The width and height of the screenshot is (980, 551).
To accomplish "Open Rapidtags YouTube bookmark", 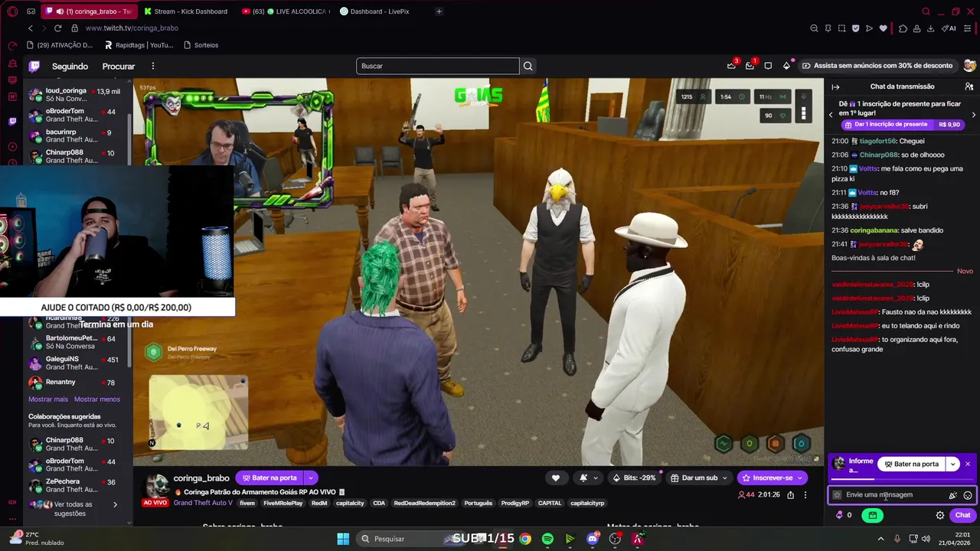I will [139, 45].
